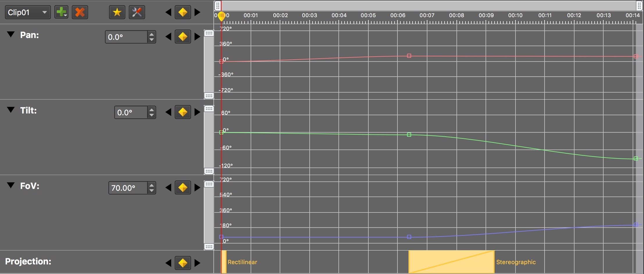The height and width of the screenshot is (274, 644).
Task: Go to previous keyframe in FoV row
Action: 168,188
